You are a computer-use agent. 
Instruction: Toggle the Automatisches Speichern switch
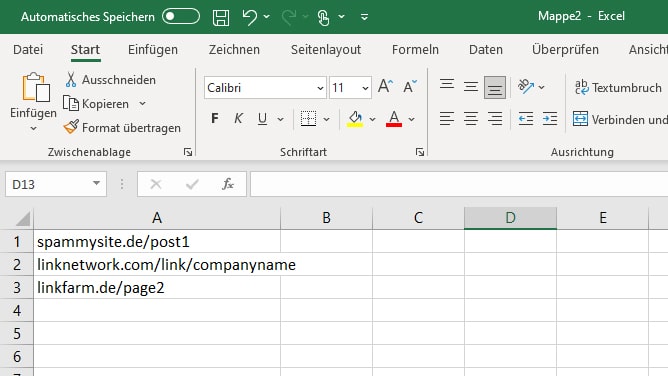(181, 17)
